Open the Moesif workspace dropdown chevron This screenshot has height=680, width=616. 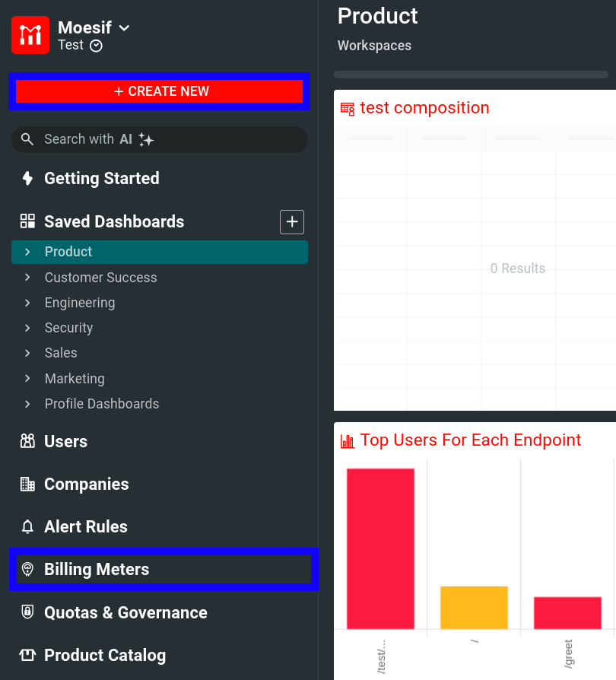pos(123,27)
